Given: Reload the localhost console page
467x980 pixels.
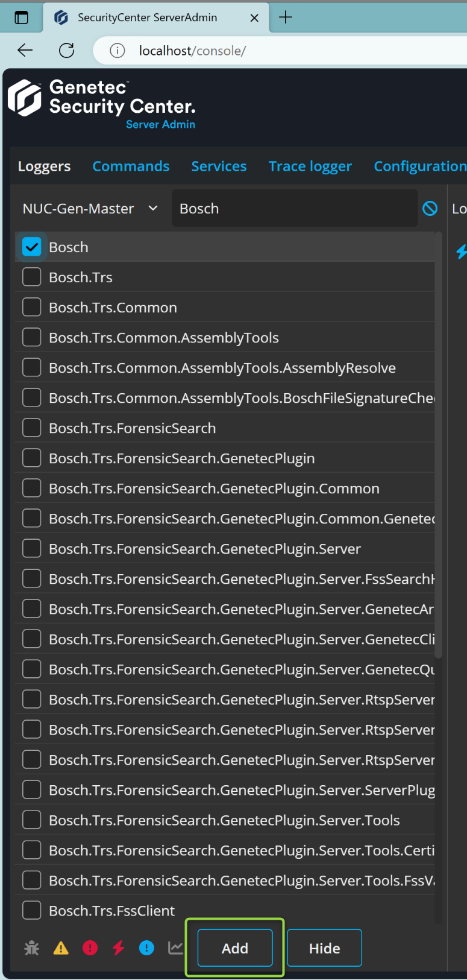Looking at the screenshot, I should [x=67, y=51].
